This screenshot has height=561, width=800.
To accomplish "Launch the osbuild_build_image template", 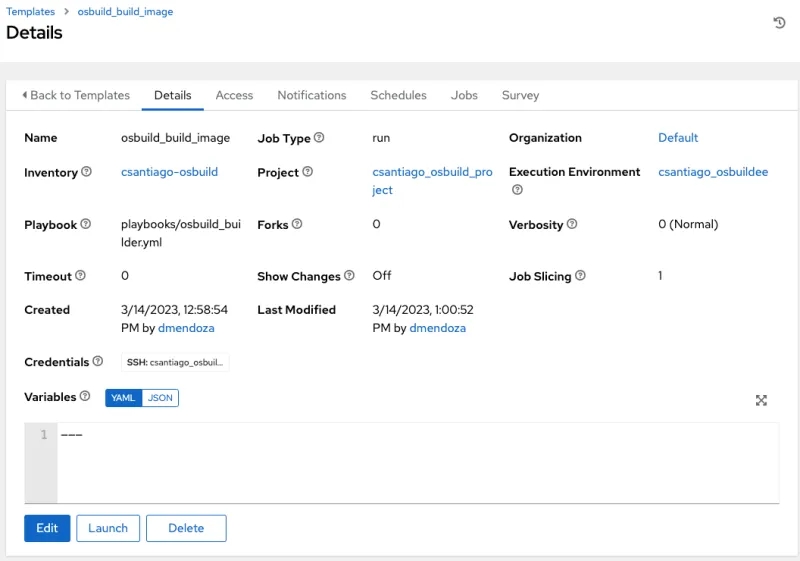I will click(x=108, y=528).
